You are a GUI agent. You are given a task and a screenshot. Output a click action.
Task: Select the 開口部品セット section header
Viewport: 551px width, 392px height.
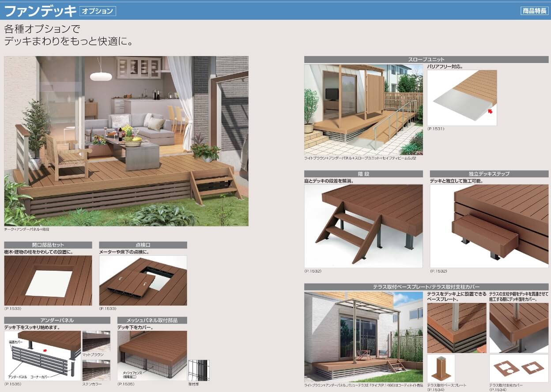coord(48,245)
